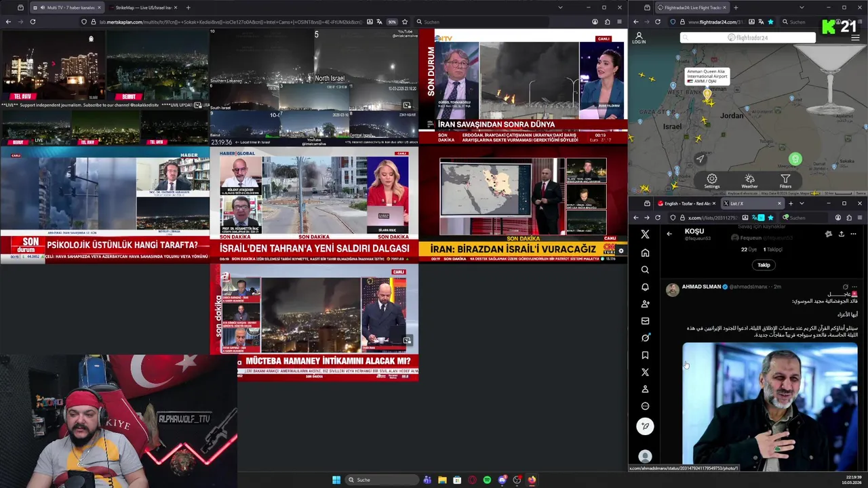This screenshot has height=488, width=868.
Task: Open AHMAD SLMAN profile avatar
Action: coord(672,290)
